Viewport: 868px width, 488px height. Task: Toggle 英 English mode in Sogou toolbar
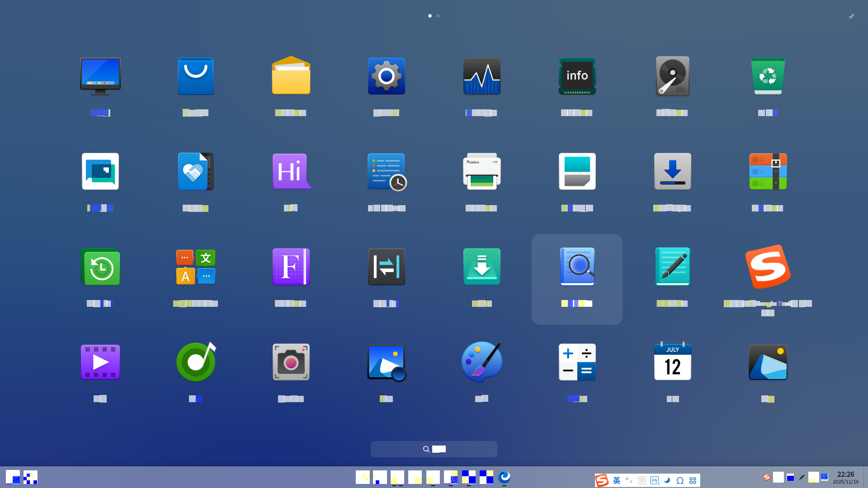617,480
